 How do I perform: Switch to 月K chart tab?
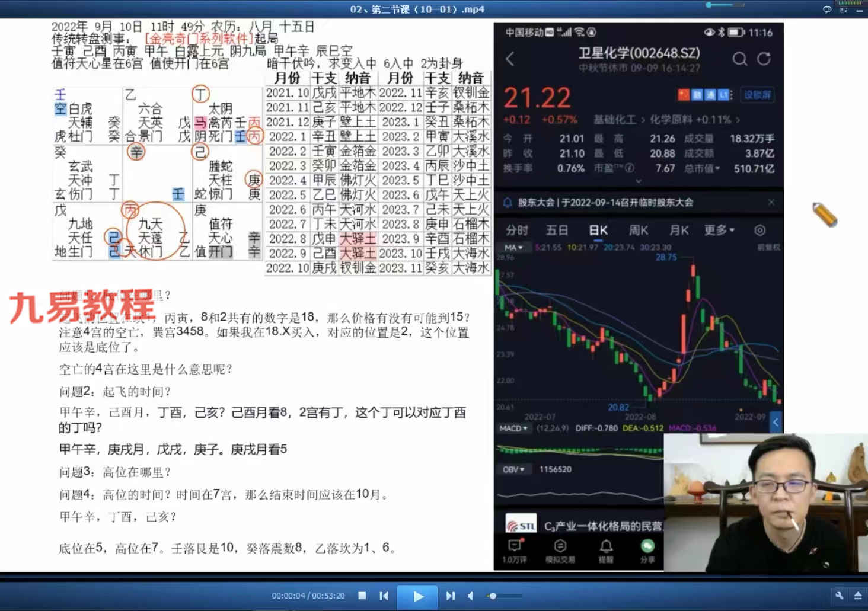(679, 230)
